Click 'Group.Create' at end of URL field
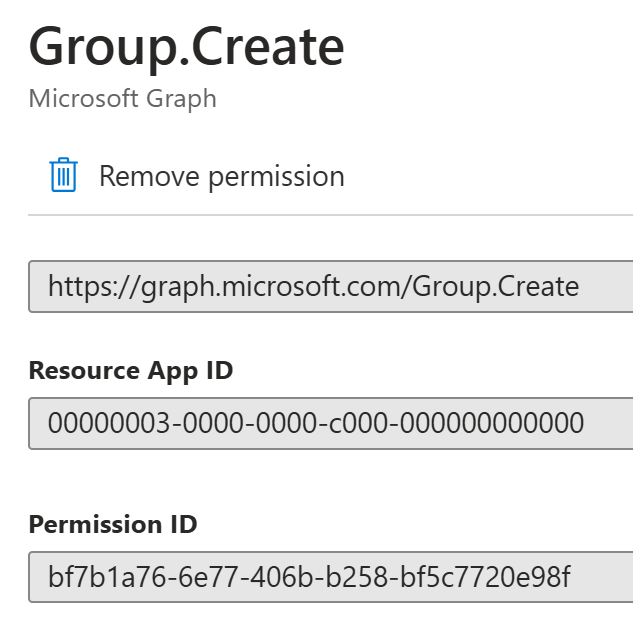Screen dimensions: 633x634 [x=496, y=287]
